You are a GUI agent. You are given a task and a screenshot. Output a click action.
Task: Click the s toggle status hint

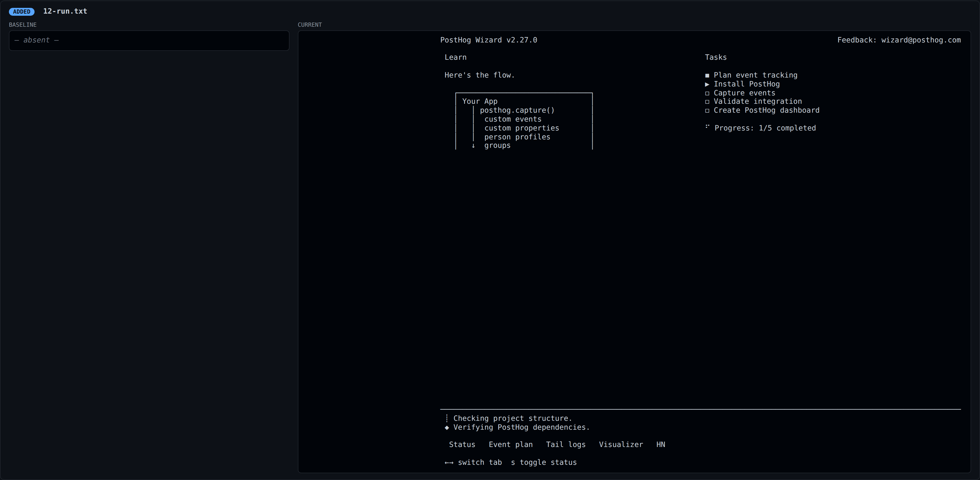[x=544, y=462]
